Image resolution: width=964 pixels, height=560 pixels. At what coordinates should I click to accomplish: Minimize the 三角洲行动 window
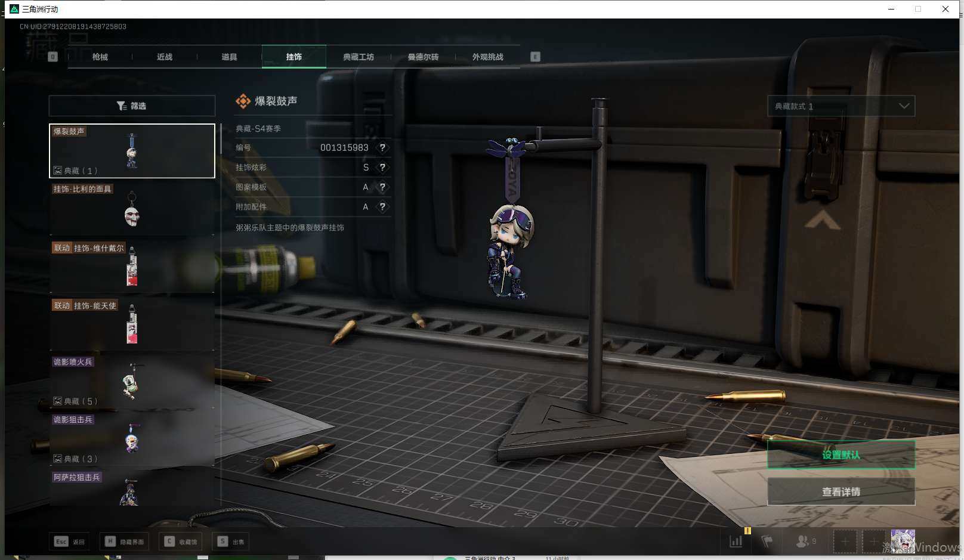tap(891, 9)
